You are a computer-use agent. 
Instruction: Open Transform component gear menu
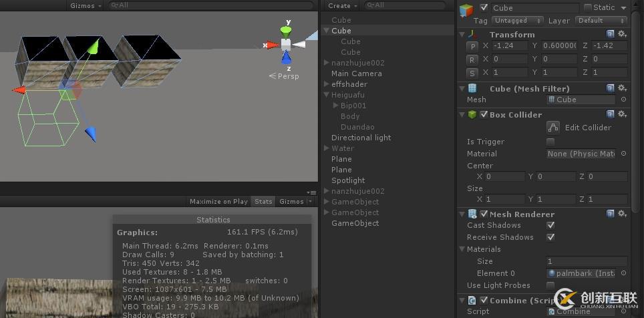(622, 33)
